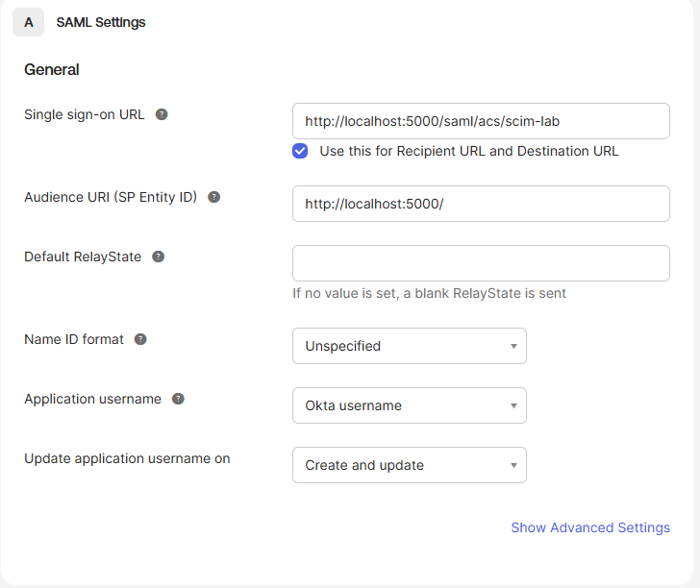Image resolution: width=700 pixels, height=588 pixels.
Task: Click the Recipient URL and Destination URL label
Action: pos(469,151)
